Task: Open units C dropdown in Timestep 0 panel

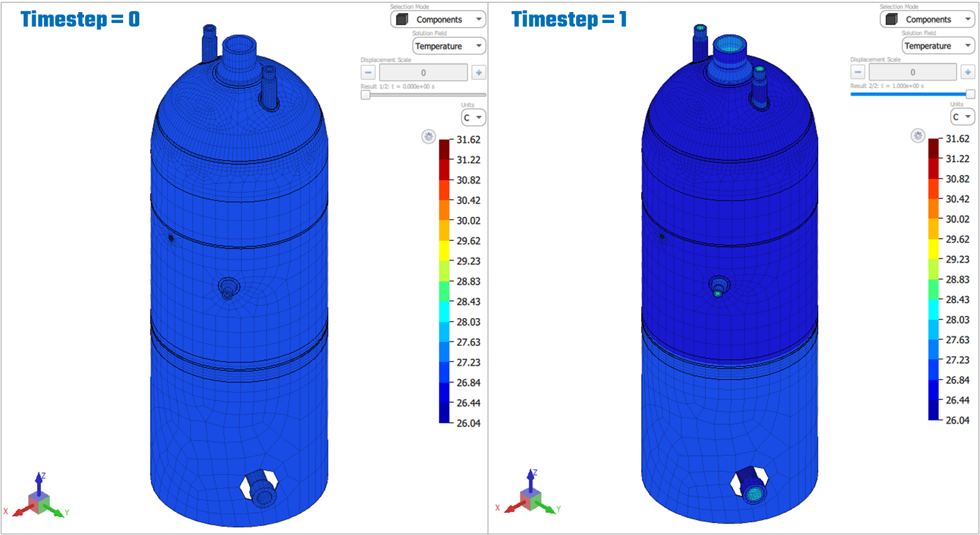Action: (474, 117)
